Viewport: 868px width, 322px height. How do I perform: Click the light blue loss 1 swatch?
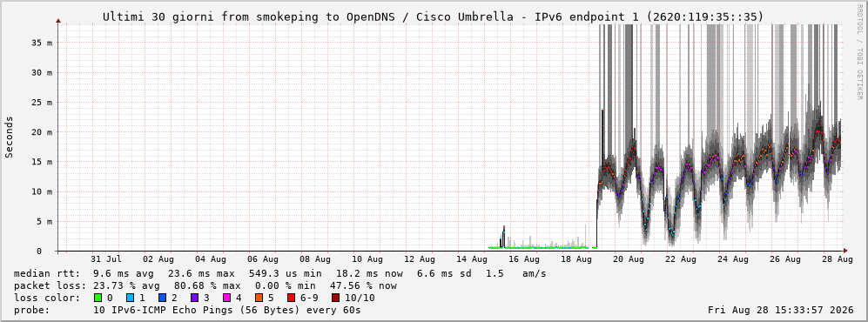click(x=130, y=298)
